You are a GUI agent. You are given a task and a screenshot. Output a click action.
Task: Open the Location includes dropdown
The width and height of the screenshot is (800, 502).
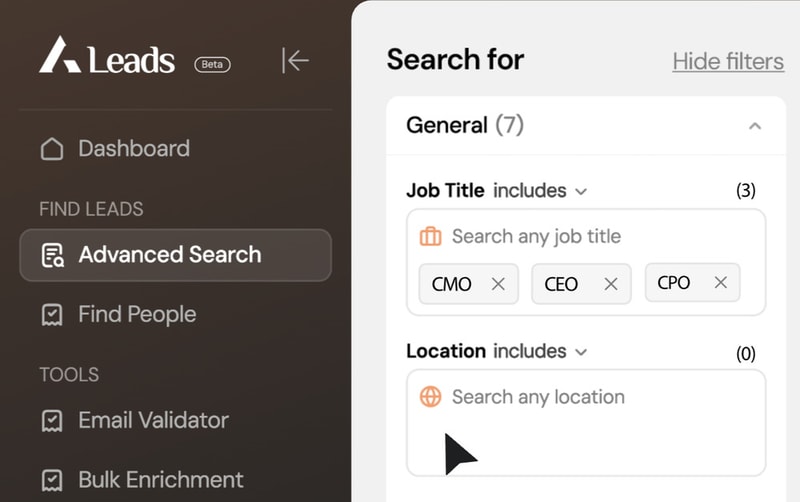click(540, 351)
